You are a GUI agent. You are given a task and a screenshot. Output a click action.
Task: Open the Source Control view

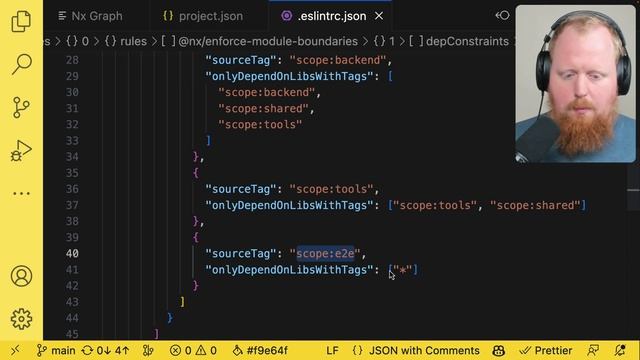tap(21, 107)
